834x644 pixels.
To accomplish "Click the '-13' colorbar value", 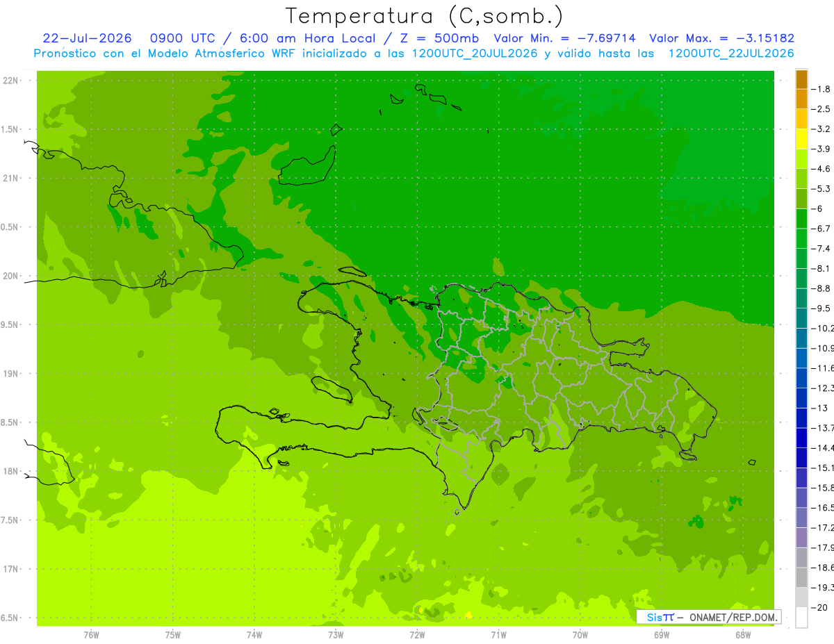I will (x=819, y=408).
